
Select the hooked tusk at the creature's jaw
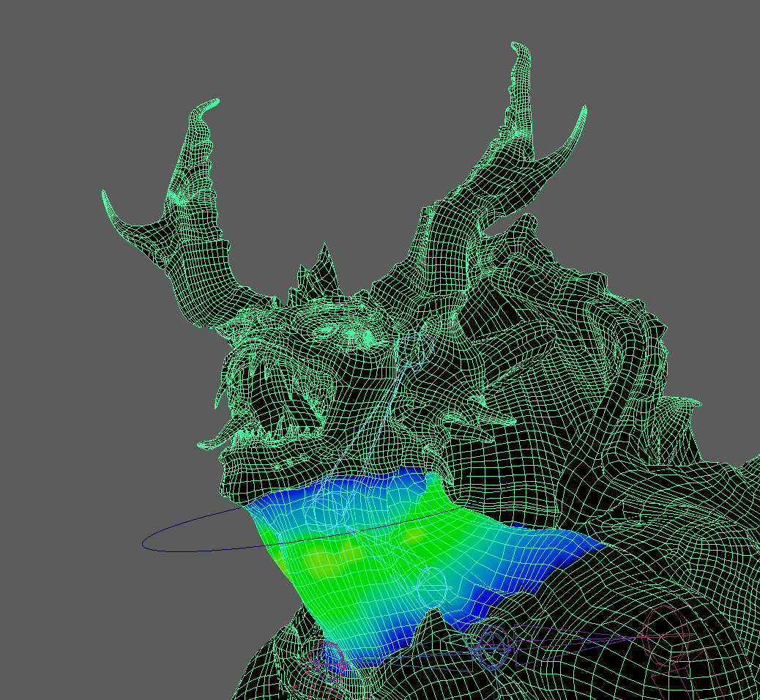[212, 443]
